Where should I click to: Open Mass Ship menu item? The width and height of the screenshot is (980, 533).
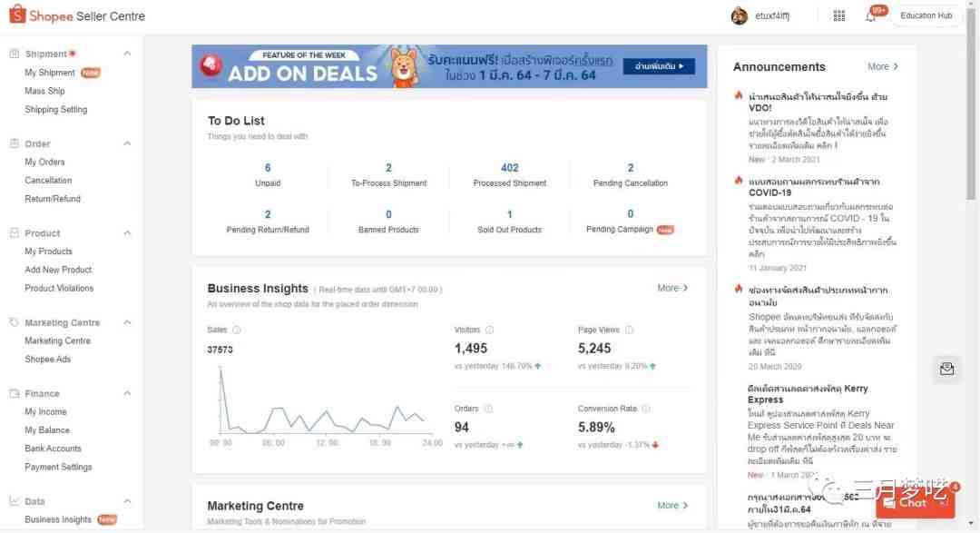click(44, 91)
